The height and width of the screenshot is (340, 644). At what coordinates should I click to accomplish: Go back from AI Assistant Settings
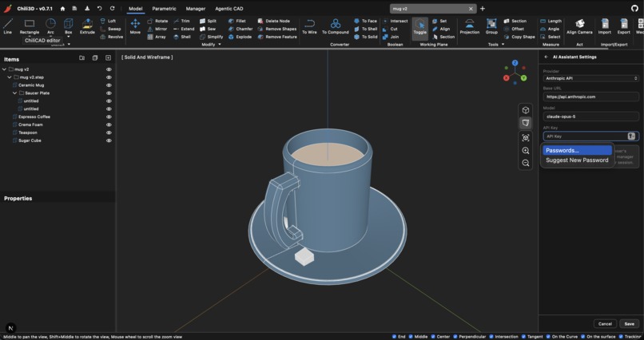546,57
